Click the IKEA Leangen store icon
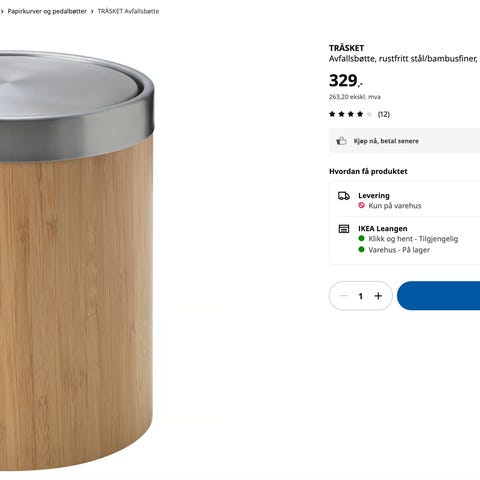480x480 pixels. point(344,229)
